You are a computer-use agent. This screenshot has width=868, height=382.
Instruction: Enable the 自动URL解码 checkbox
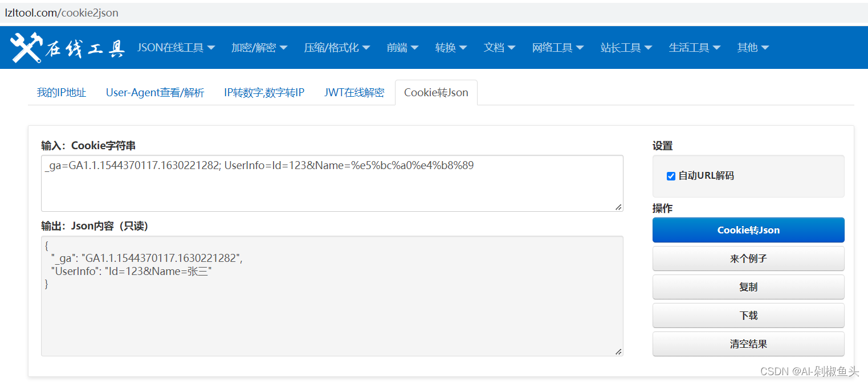coord(671,176)
